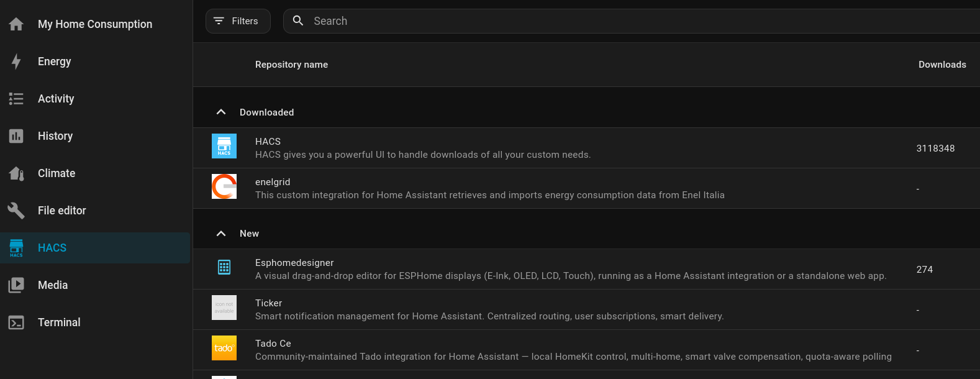Click HACS description about custom needs
This screenshot has width=980, height=379.
click(423, 155)
